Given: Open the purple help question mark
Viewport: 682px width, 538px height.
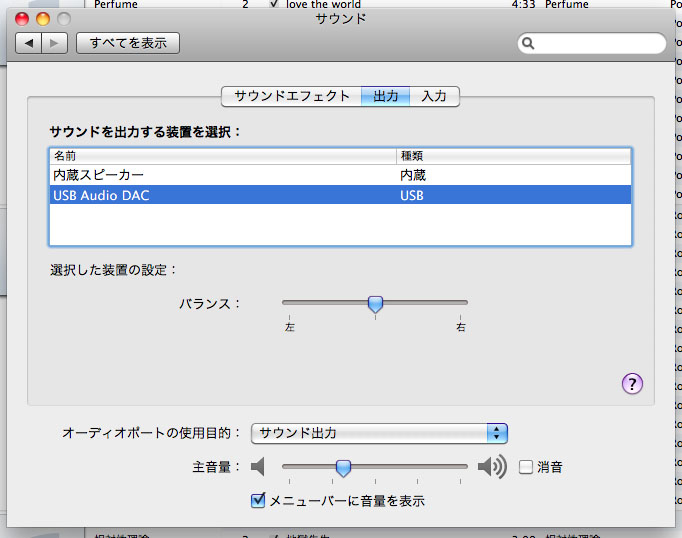Looking at the screenshot, I should tap(632, 384).
